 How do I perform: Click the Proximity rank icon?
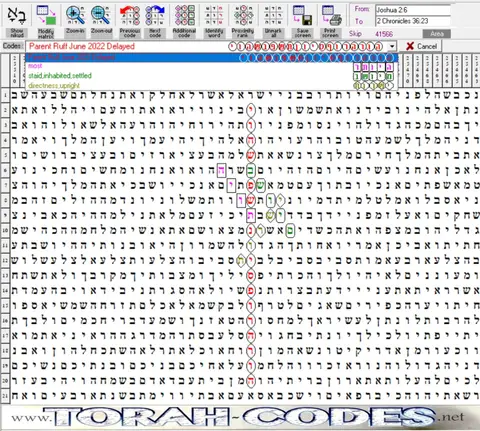243,15
